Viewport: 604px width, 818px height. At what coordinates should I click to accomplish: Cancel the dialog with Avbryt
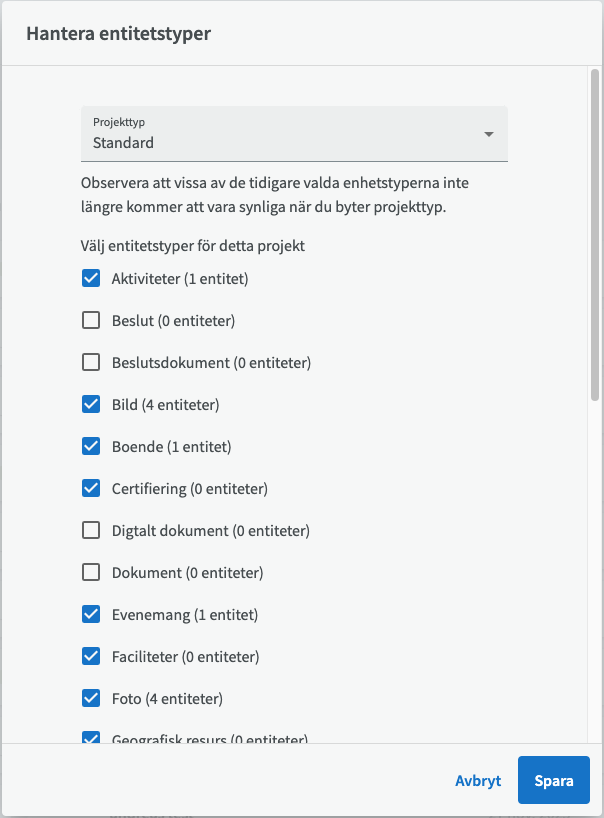tap(478, 780)
